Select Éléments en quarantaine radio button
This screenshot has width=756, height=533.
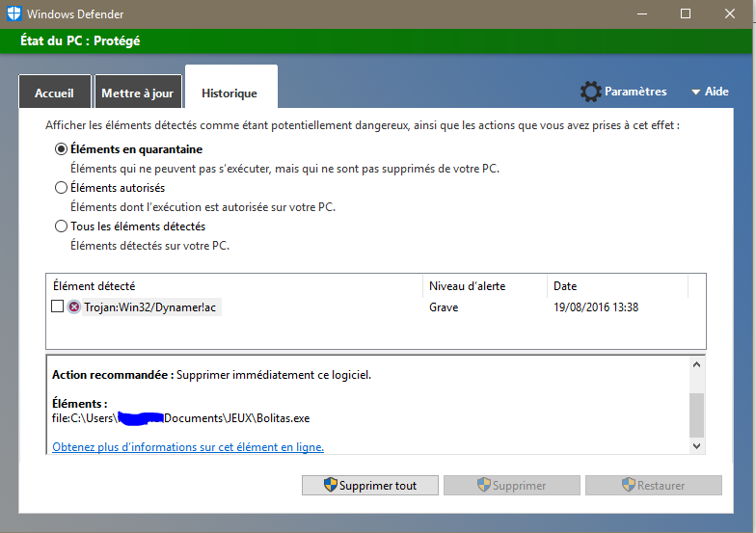(x=61, y=149)
